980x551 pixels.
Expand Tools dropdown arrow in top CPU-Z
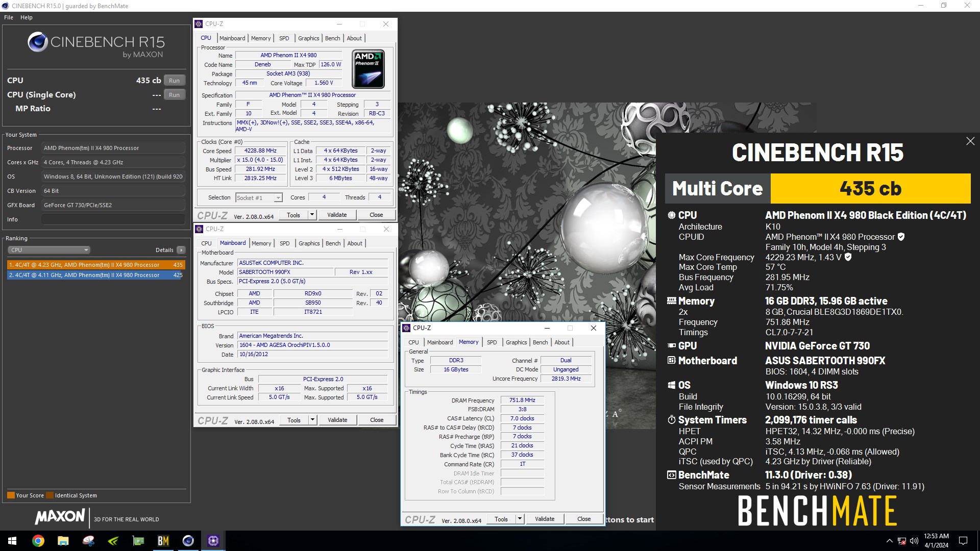pyautogui.click(x=312, y=215)
